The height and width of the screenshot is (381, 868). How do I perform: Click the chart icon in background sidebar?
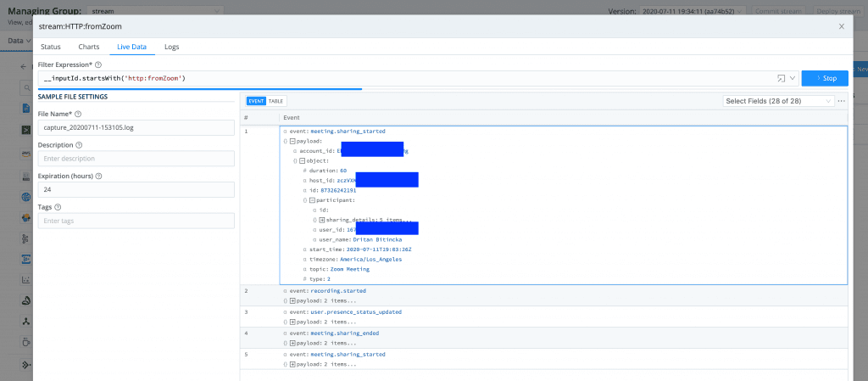click(26, 280)
